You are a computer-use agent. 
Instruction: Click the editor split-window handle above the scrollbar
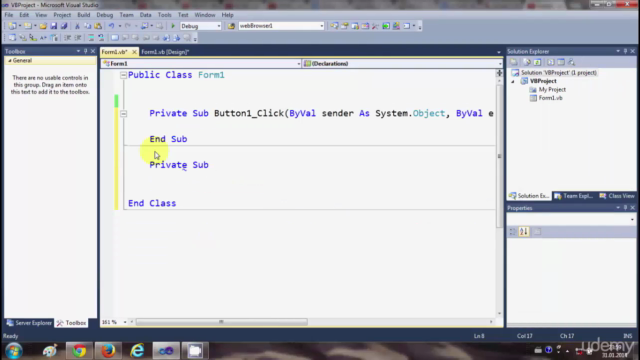tap(500, 73)
